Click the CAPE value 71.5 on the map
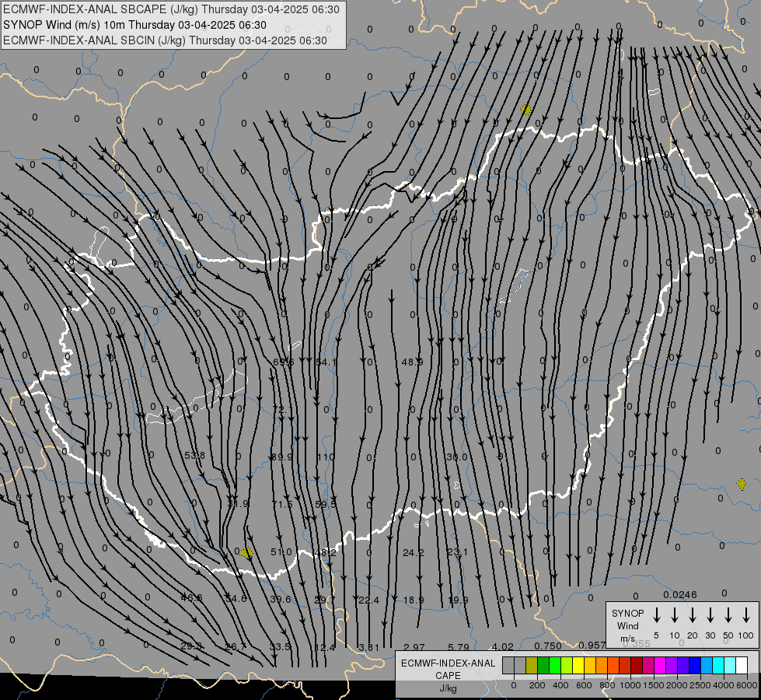Image resolution: width=761 pixels, height=700 pixels. (282, 504)
